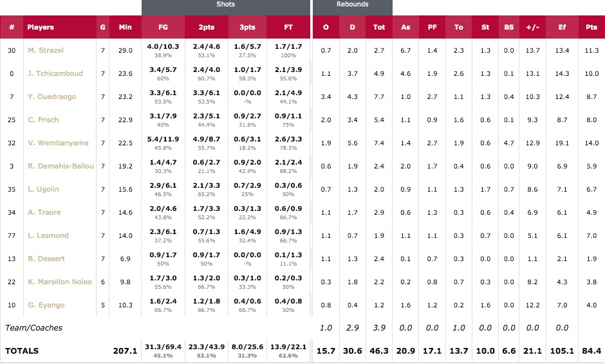605x364 pixels.
Task: Open V. Wembanyama player page
Action: [x=58, y=143]
